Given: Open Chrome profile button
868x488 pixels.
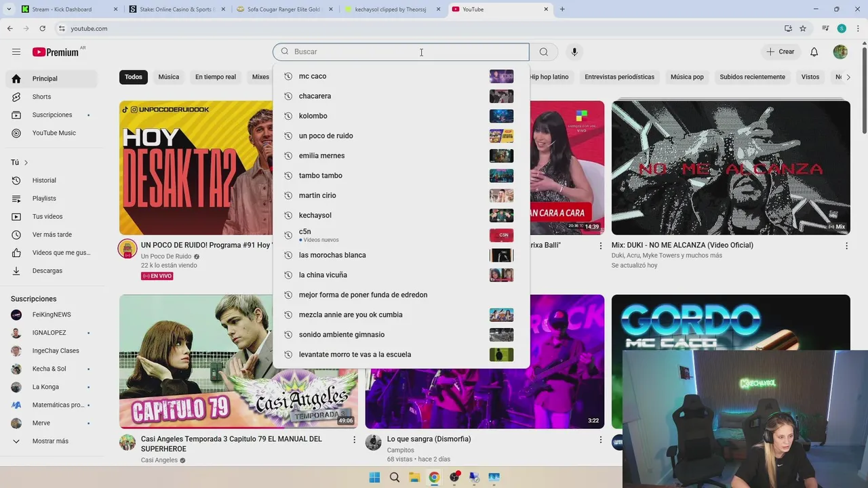Looking at the screenshot, I should tap(842, 28).
